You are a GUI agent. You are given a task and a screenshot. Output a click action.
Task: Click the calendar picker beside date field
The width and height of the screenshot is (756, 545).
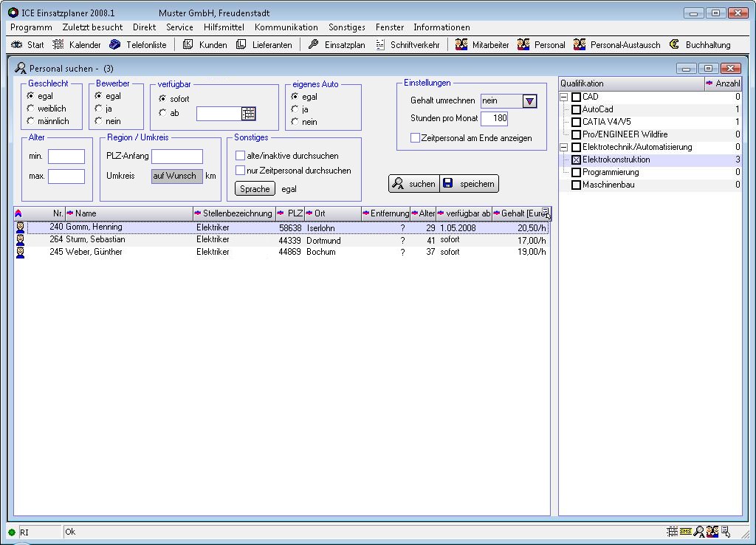tap(249, 114)
